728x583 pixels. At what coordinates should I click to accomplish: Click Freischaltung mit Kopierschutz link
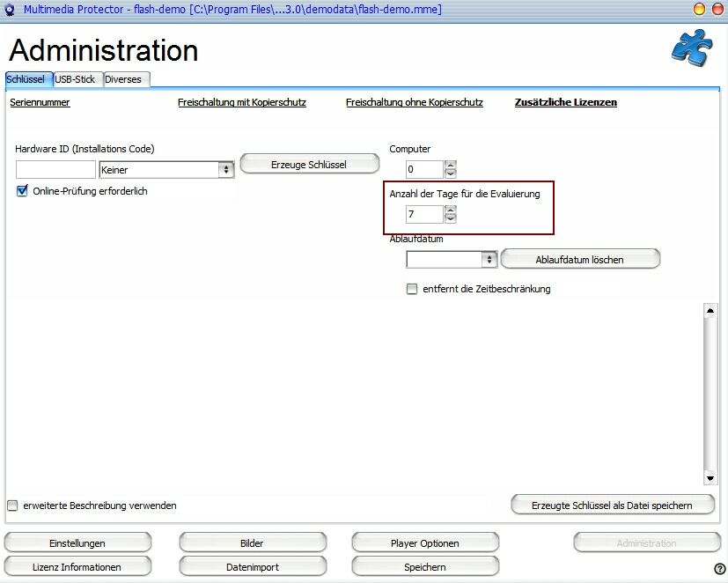point(242,102)
